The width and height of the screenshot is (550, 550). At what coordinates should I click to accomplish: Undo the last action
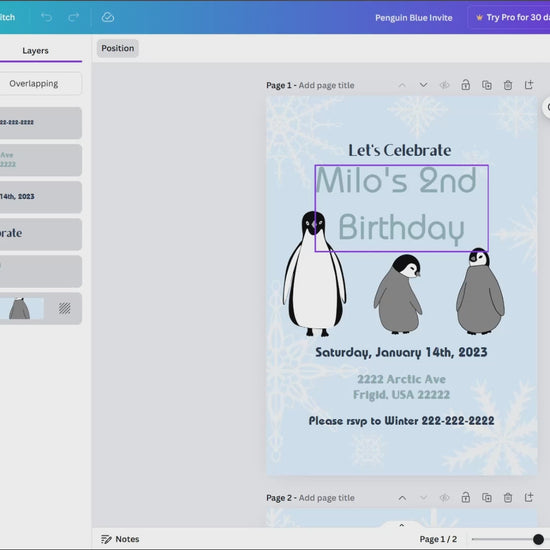(46, 17)
